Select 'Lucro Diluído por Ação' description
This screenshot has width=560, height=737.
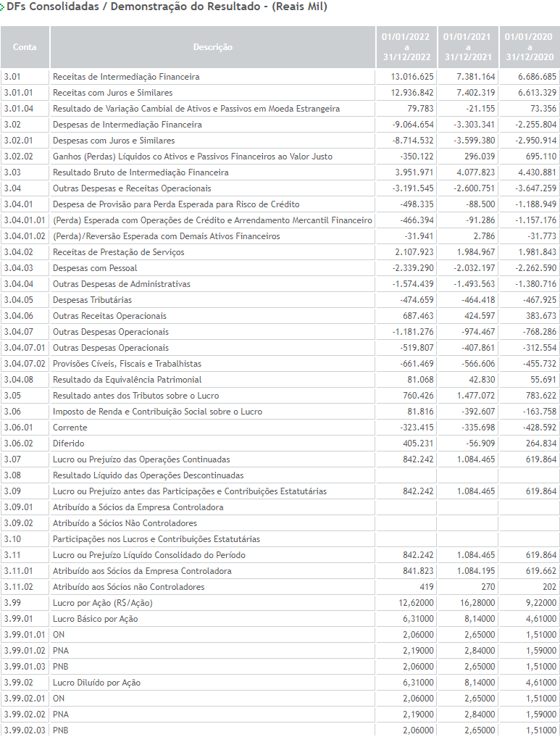[x=96, y=684]
